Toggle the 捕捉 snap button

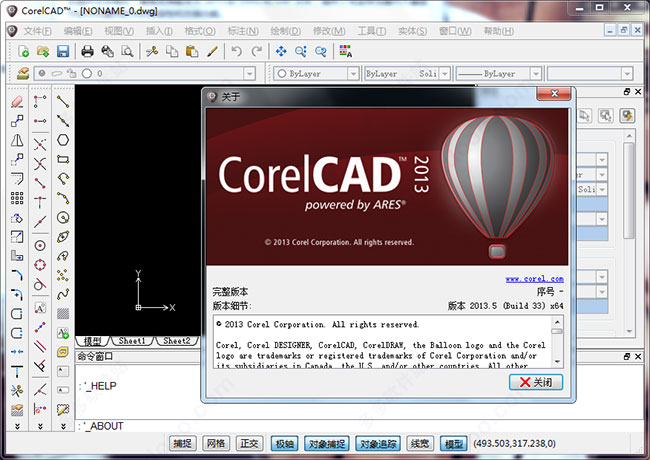tap(182, 444)
